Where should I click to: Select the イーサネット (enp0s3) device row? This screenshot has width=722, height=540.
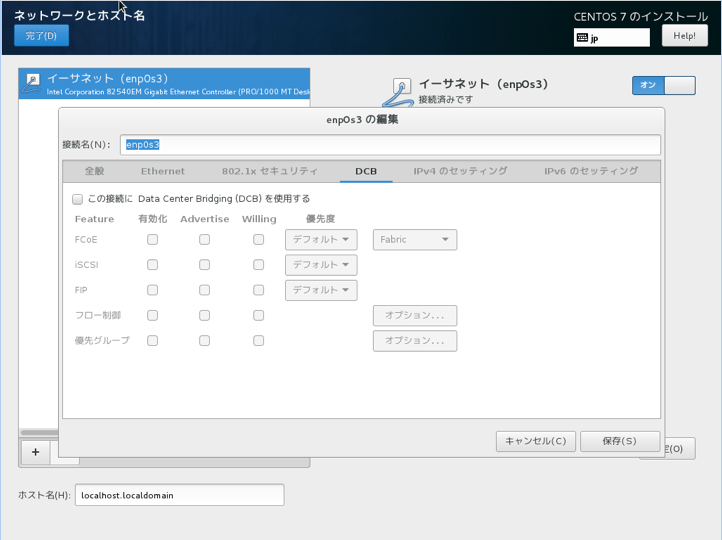pos(164,84)
